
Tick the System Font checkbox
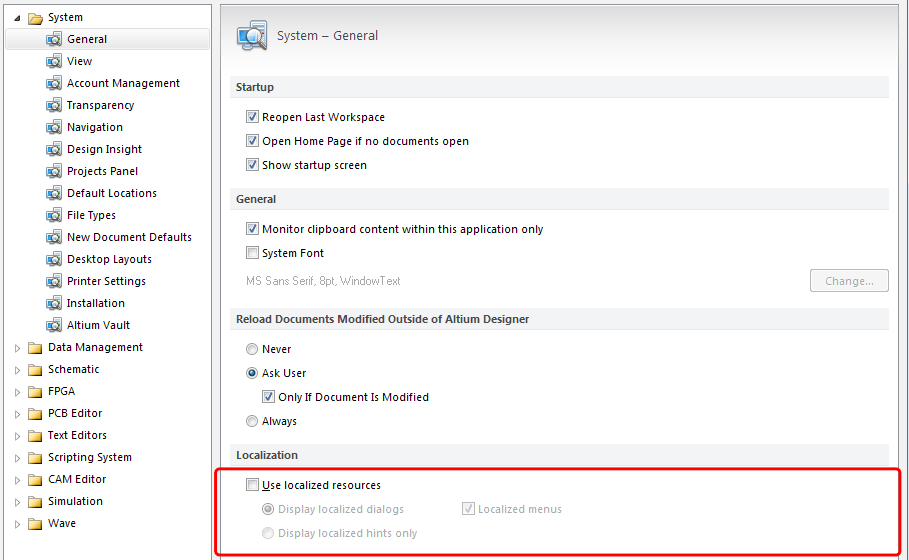coord(253,253)
